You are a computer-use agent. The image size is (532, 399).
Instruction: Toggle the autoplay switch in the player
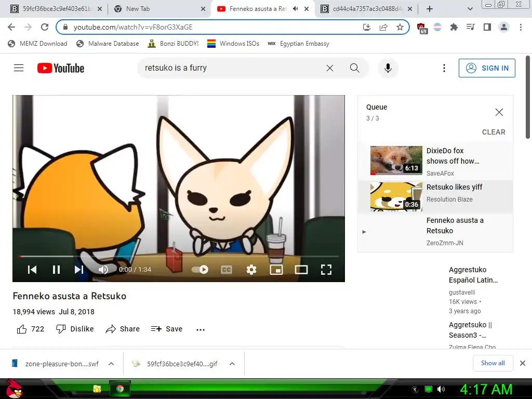pos(200,270)
